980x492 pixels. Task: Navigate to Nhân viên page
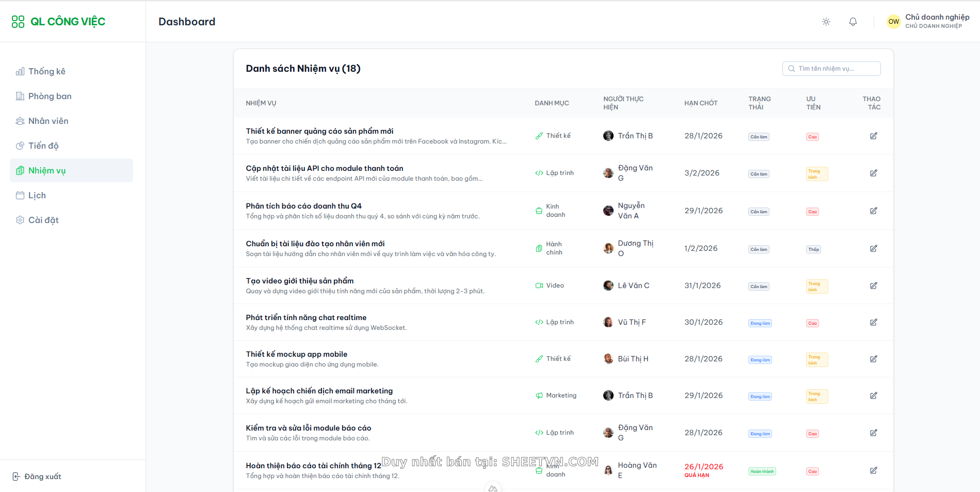pyautogui.click(x=48, y=121)
